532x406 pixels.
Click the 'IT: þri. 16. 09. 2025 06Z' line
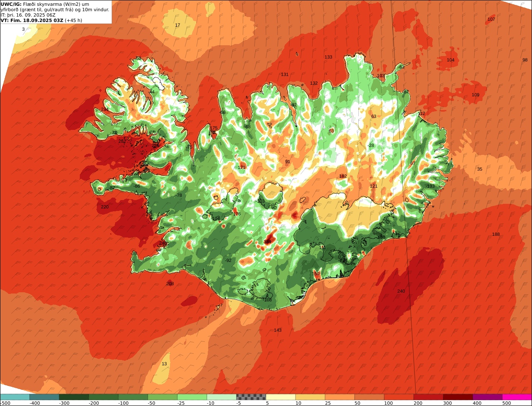pos(28,15)
